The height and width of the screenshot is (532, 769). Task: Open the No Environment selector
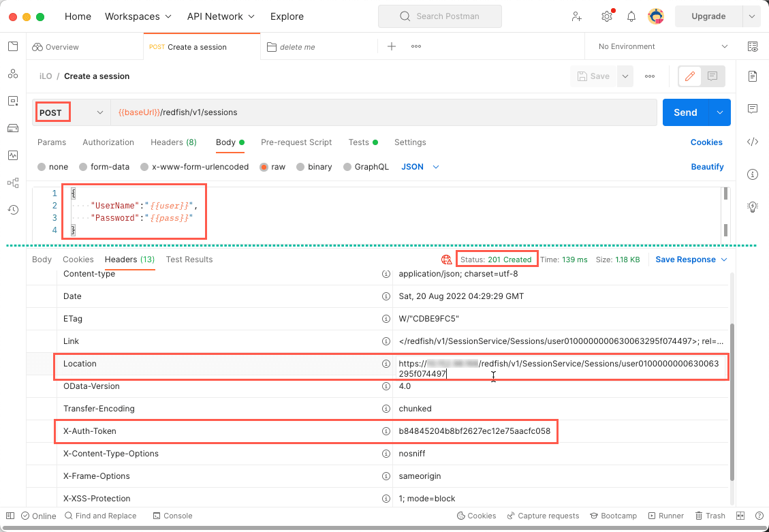pos(663,46)
